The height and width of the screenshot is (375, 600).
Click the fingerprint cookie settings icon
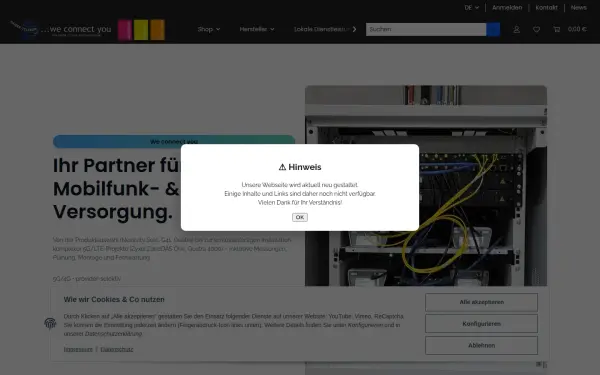point(50,324)
